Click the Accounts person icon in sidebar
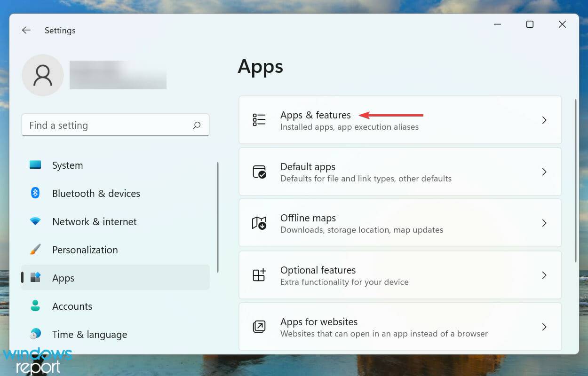Screen dimensions: 588x376 click(x=35, y=306)
